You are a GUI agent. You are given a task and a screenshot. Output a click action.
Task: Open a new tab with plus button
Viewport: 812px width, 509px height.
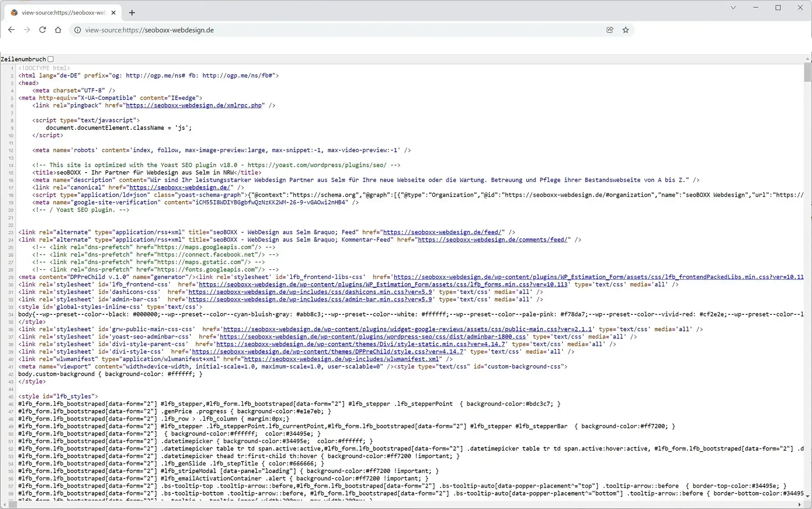pyautogui.click(x=132, y=13)
